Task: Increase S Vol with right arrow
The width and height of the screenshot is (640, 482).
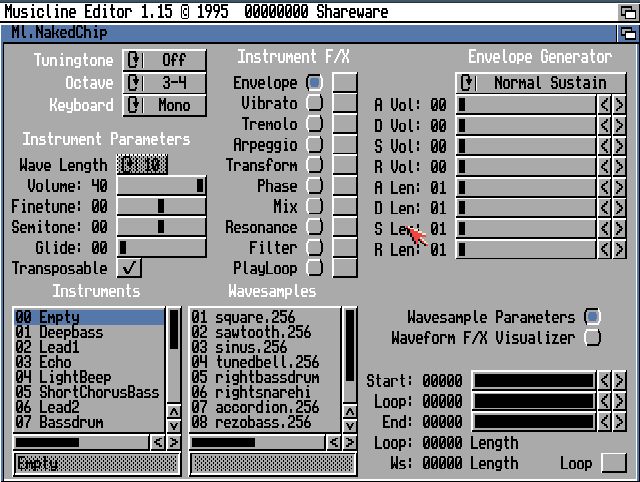Action: point(619,146)
